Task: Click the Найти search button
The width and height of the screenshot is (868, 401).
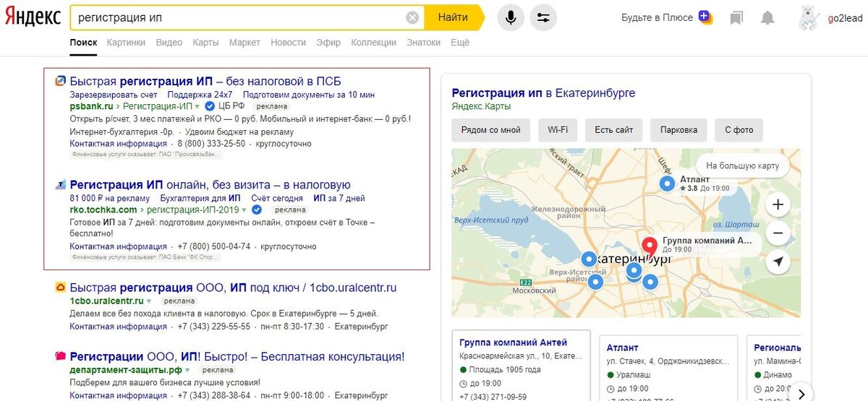Action: 453,17
